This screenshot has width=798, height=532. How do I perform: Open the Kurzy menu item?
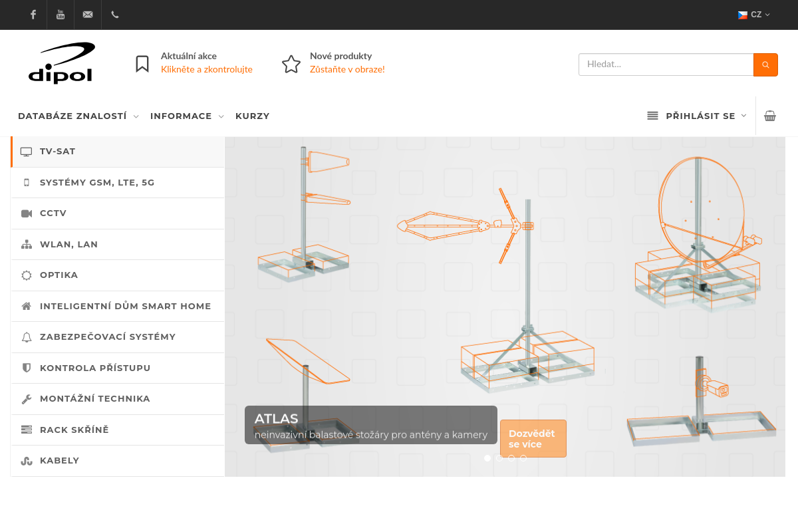click(252, 116)
